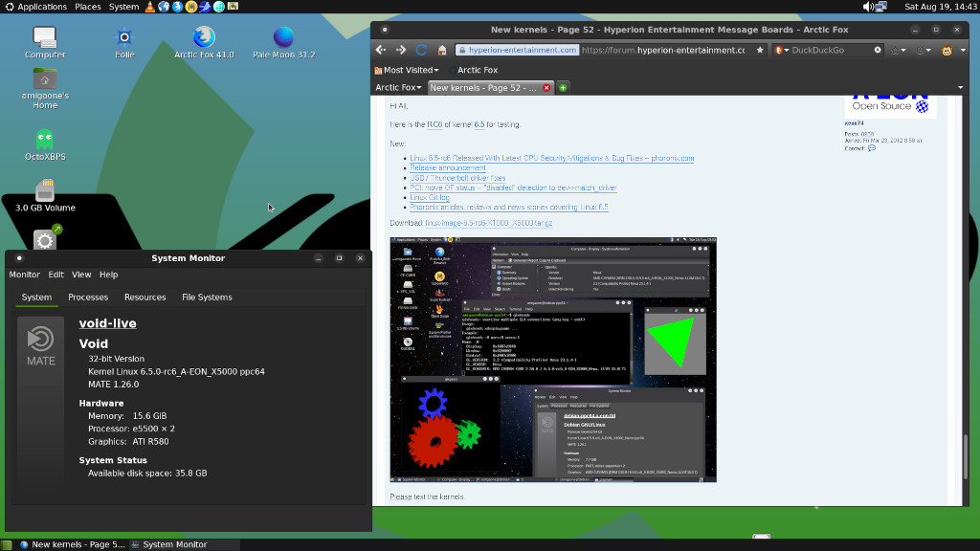Open the bookmarks star dropdown menu
Screen dimensions: 980x551
(x=898, y=50)
